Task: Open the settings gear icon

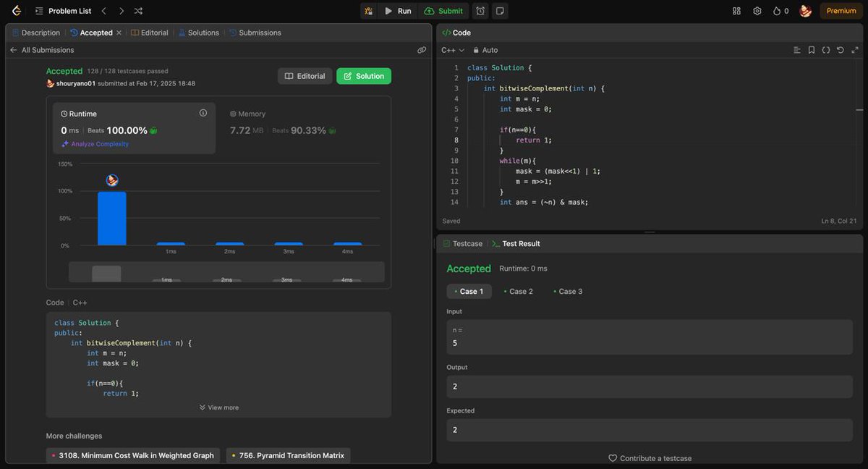Action: coord(757,11)
